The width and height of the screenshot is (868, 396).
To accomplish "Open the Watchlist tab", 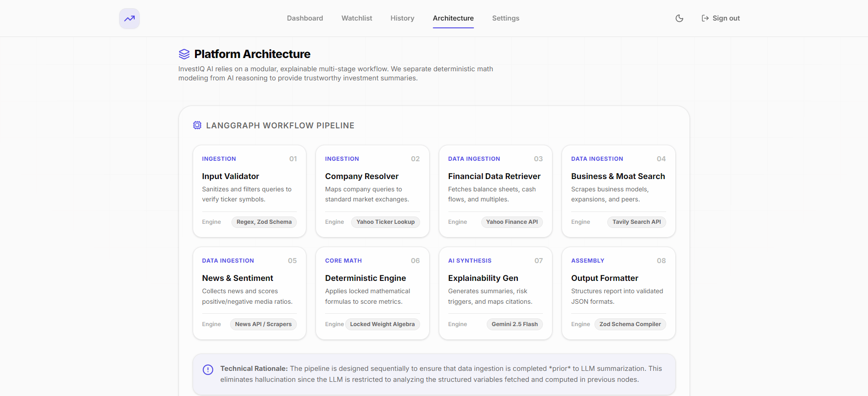I will [x=357, y=18].
